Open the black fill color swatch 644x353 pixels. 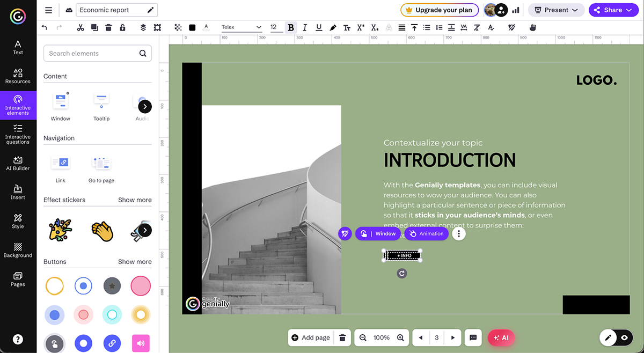(x=192, y=27)
